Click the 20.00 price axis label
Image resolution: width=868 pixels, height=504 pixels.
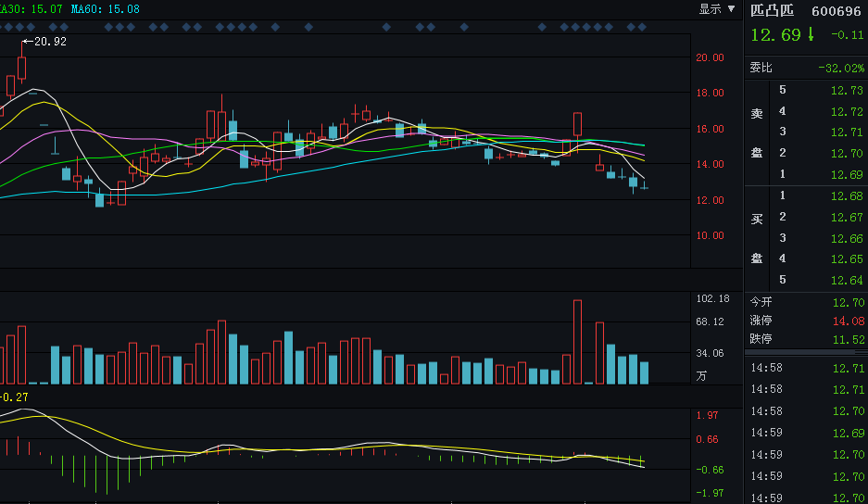(x=710, y=57)
